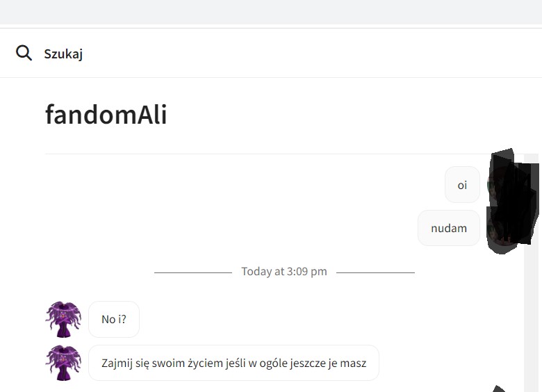Click the dark arrow icon at bottom right
Screen dimensions: 542x392
pyautogui.click(x=499, y=388)
